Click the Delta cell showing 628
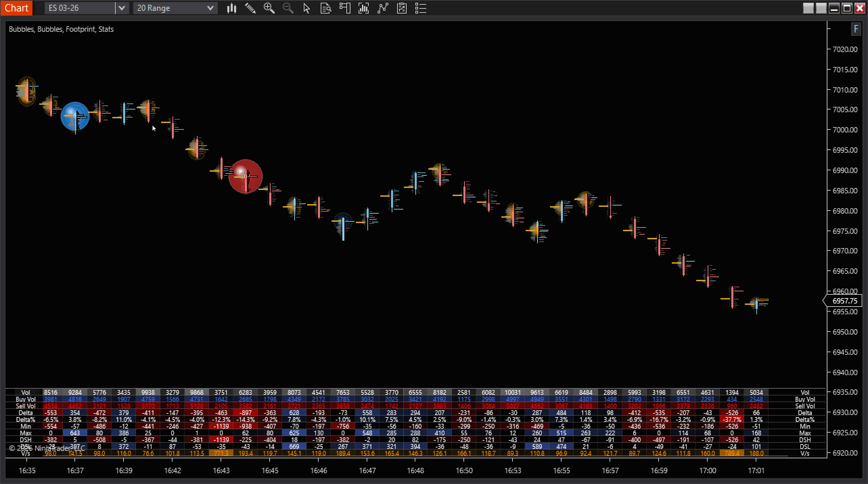This screenshot has height=484, width=868. (294, 413)
